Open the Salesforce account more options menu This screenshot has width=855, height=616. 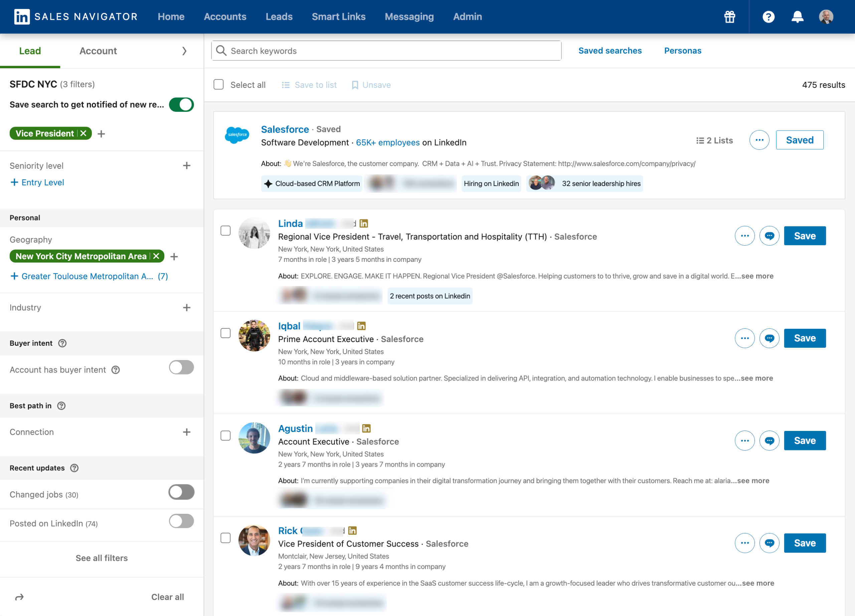[759, 140]
